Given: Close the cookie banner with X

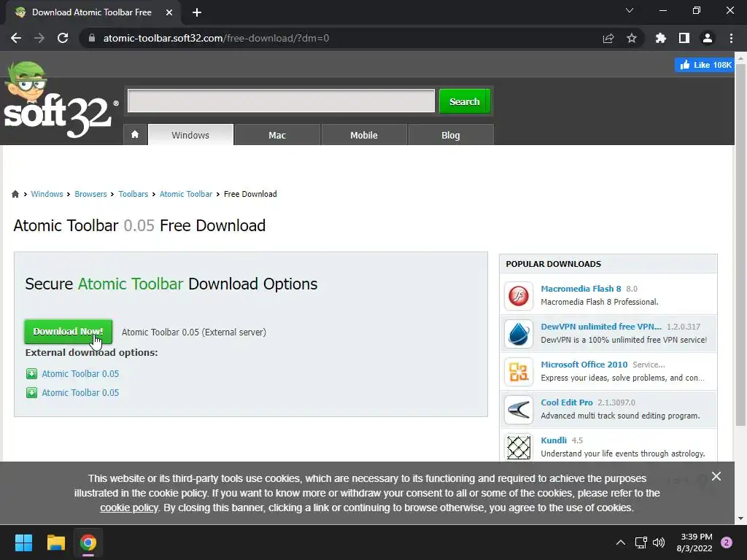Looking at the screenshot, I should point(716,476).
